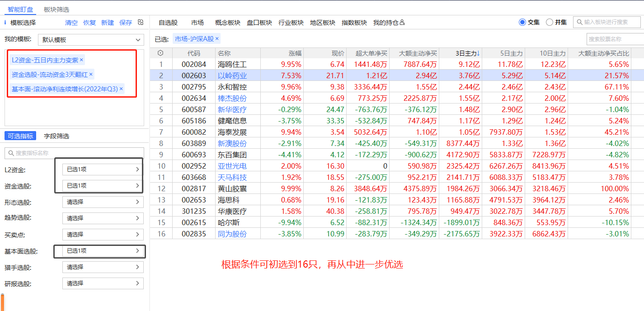
Task: Open the 我的持仓 category
Action: pyautogui.click(x=386, y=23)
